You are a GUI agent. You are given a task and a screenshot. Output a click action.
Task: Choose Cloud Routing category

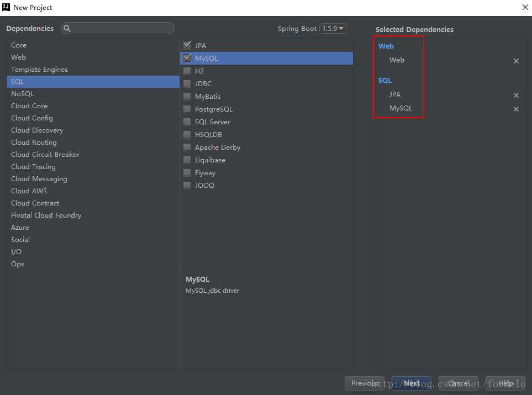pos(93,143)
